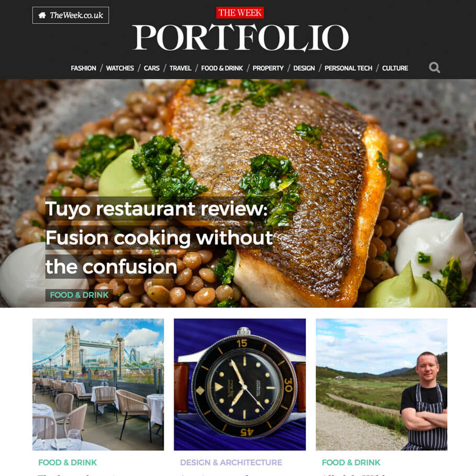Open Food & Drink in the navigation menu
The width and height of the screenshot is (476, 476).
[x=222, y=68]
